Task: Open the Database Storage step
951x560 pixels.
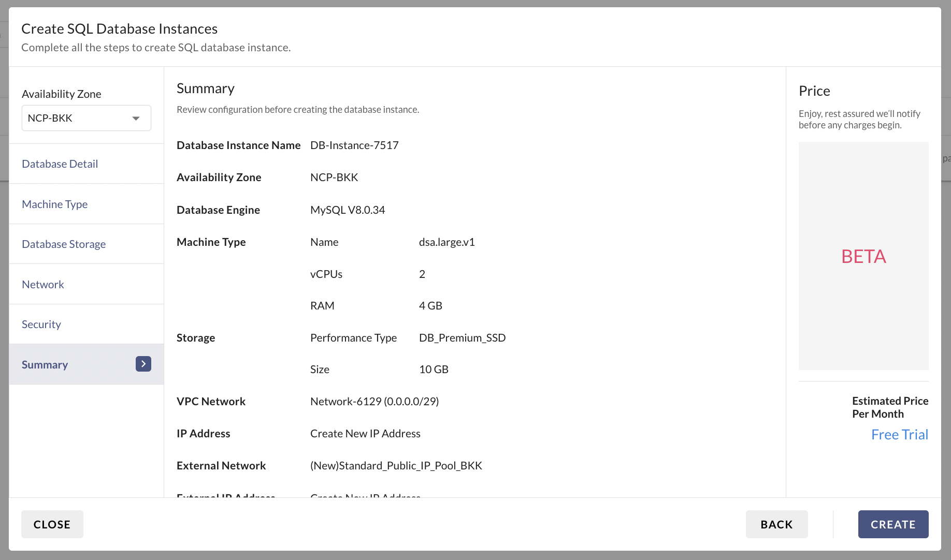Action: [64, 244]
